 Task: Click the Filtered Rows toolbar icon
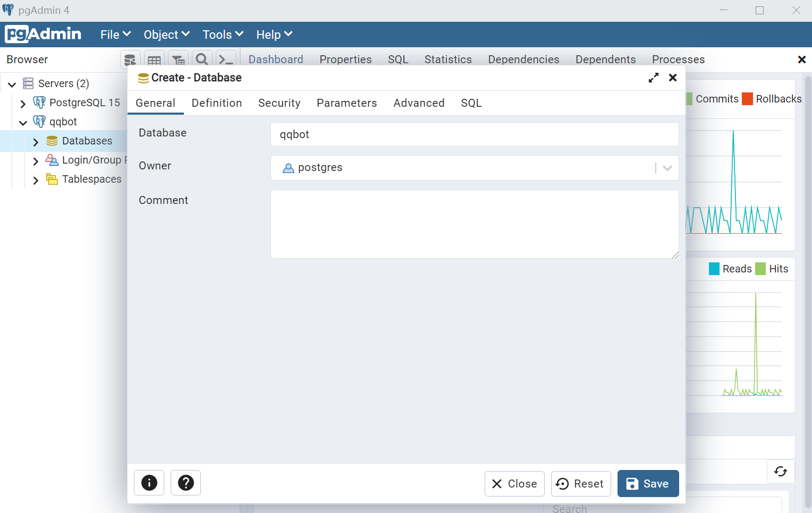[x=178, y=59]
